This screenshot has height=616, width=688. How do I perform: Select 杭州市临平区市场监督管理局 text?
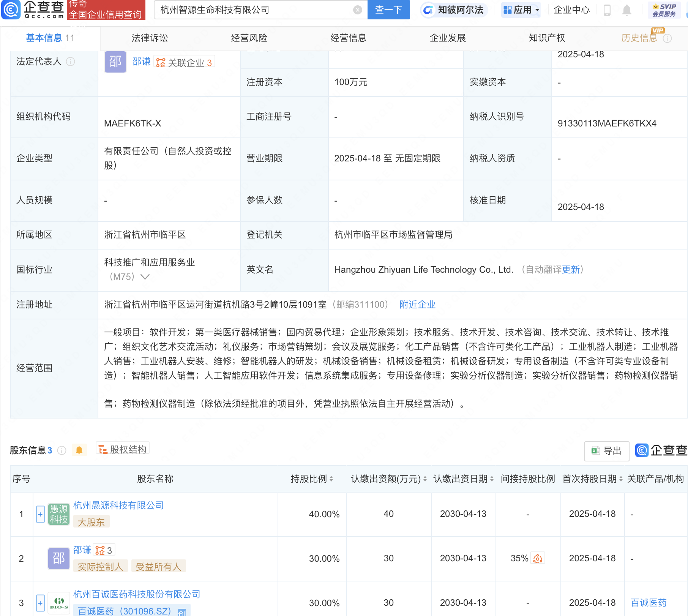click(393, 235)
